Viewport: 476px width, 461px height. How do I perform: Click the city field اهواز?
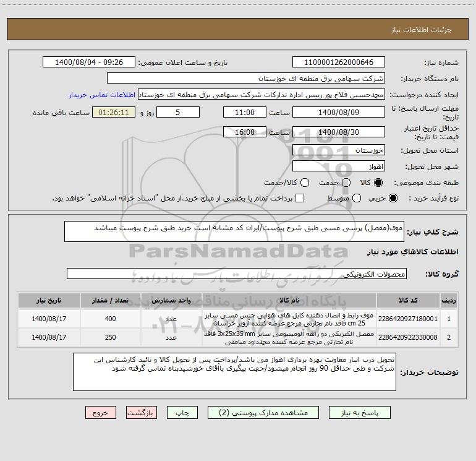[x=339, y=166]
